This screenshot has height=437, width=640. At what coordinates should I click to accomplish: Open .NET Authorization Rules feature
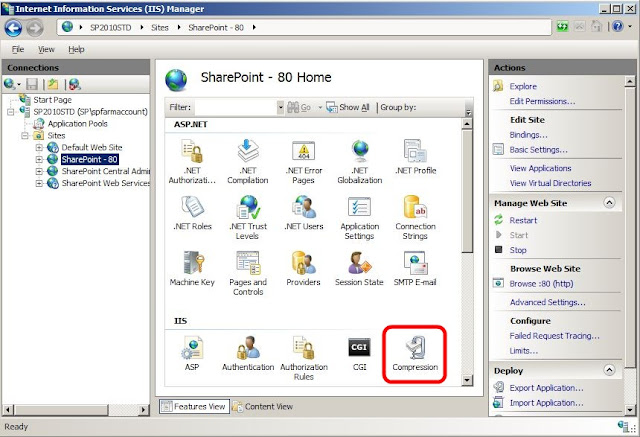pos(192,162)
